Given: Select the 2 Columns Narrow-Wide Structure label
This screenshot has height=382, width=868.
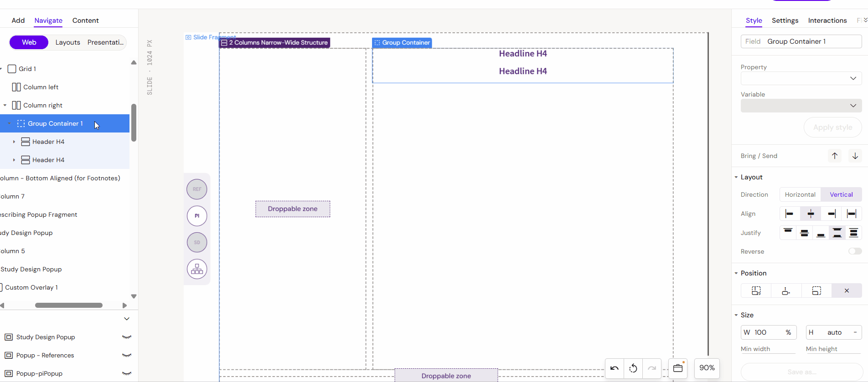Looking at the screenshot, I should pos(274,43).
